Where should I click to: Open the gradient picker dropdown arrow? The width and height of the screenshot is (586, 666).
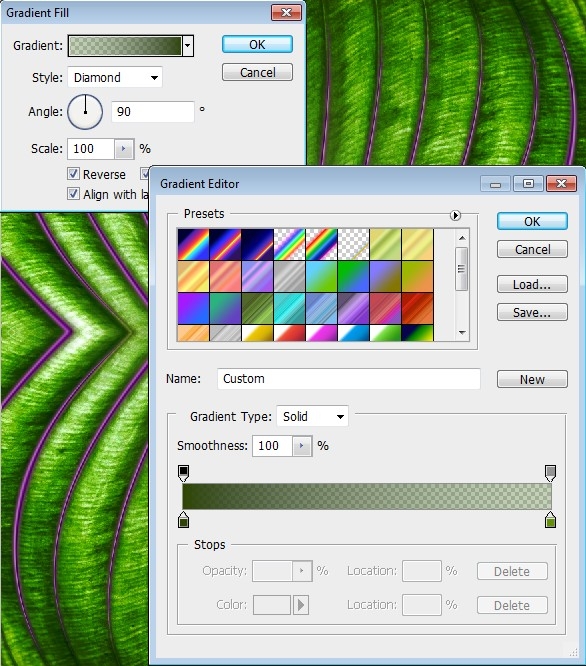188,46
